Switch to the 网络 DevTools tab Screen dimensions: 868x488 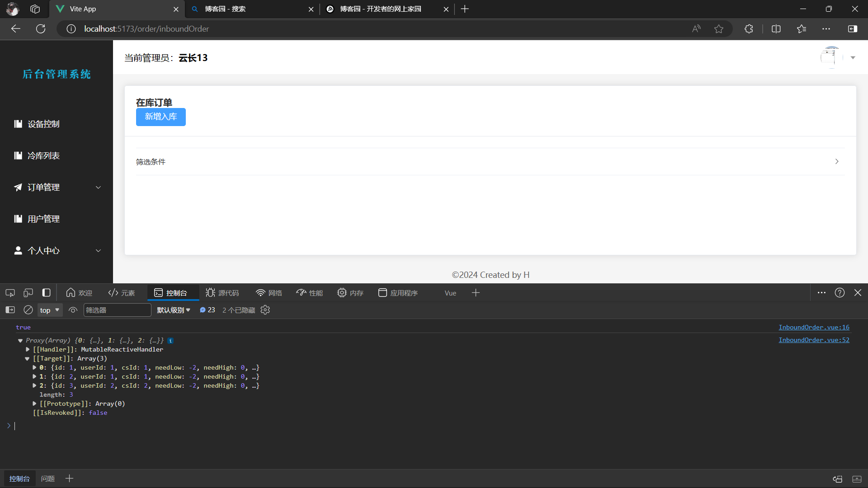[269, 293]
